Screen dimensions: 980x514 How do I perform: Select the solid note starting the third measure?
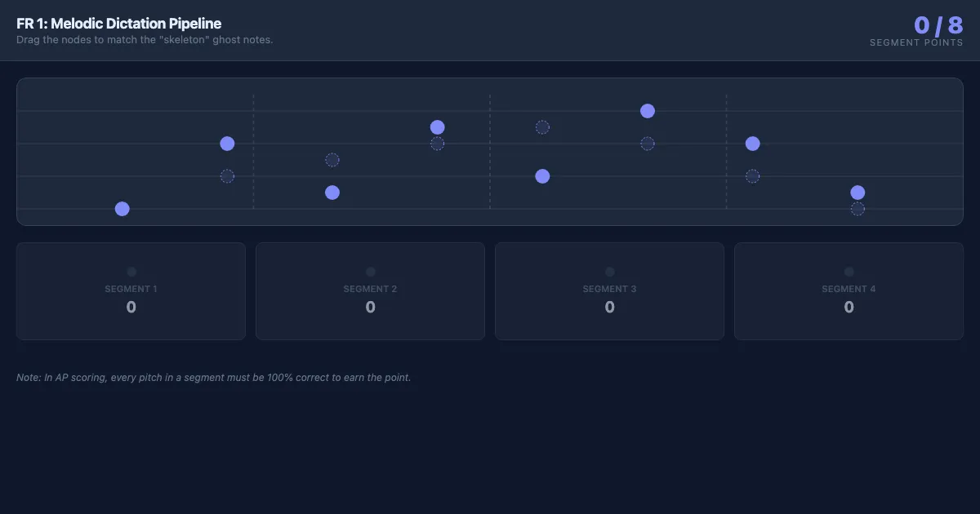542,176
